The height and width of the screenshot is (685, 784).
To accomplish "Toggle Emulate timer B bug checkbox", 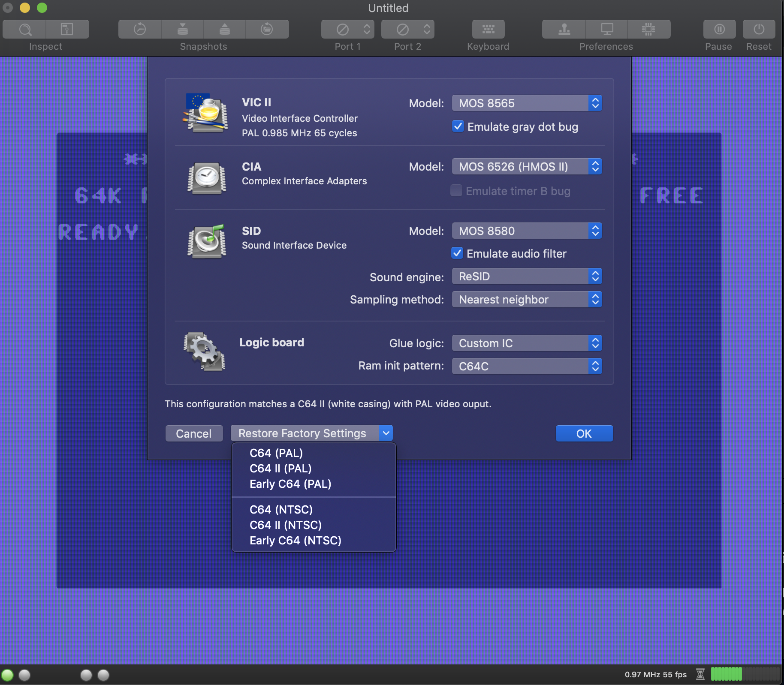I will [456, 191].
